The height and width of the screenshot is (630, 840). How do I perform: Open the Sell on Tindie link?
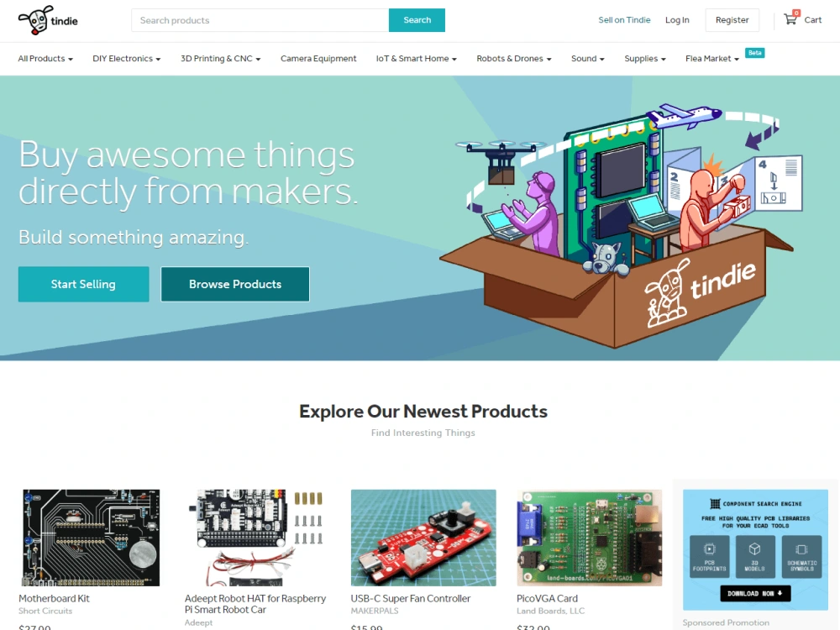[624, 20]
